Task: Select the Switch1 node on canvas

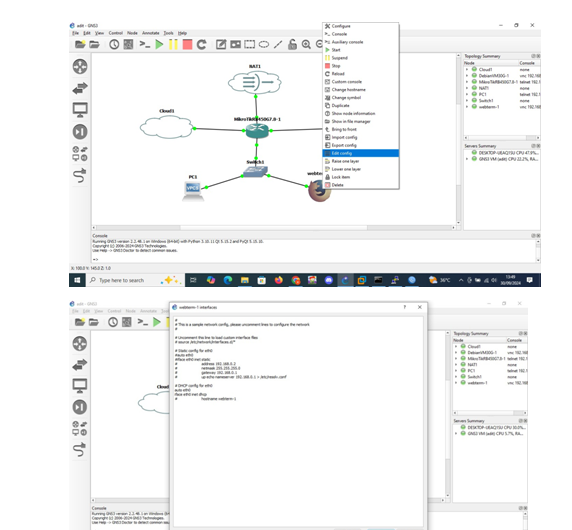Action: pyautogui.click(x=255, y=171)
